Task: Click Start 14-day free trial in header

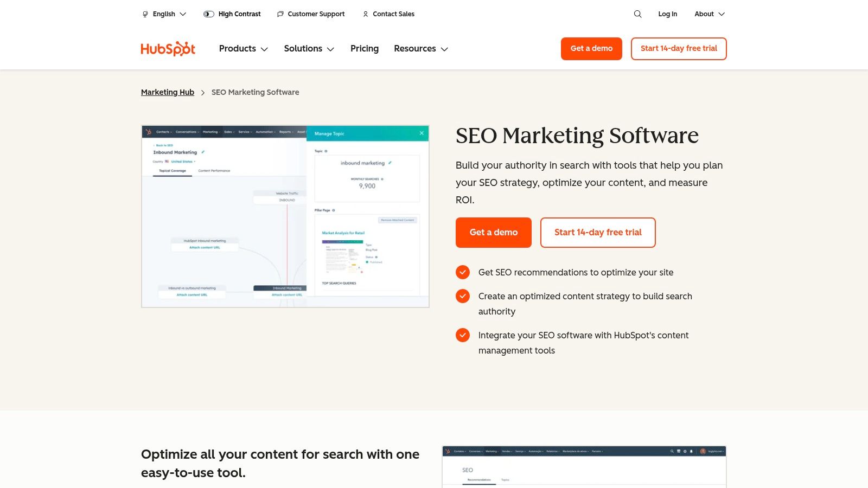Action: pos(679,48)
